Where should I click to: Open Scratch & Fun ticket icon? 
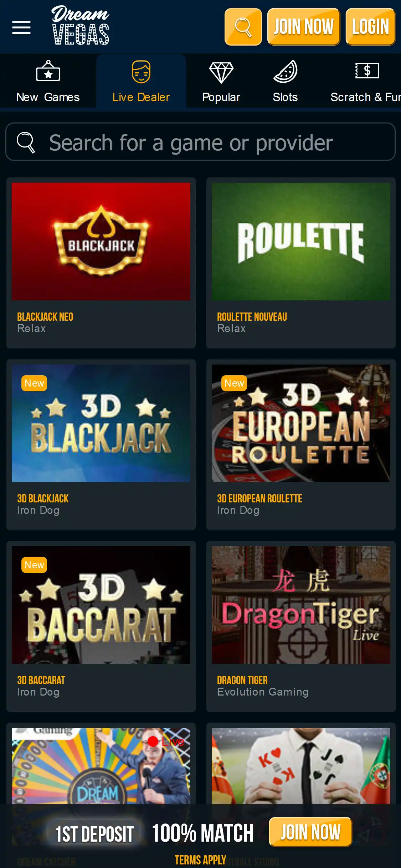pyautogui.click(x=367, y=71)
